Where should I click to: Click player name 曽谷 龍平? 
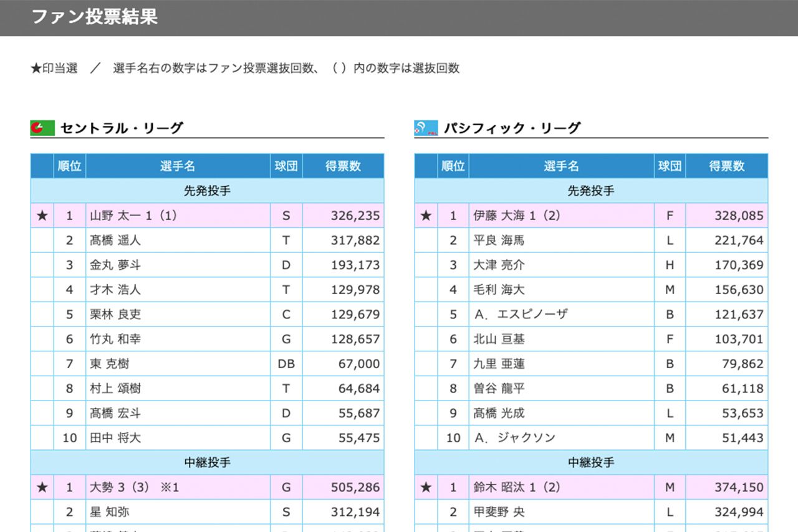click(x=499, y=388)
